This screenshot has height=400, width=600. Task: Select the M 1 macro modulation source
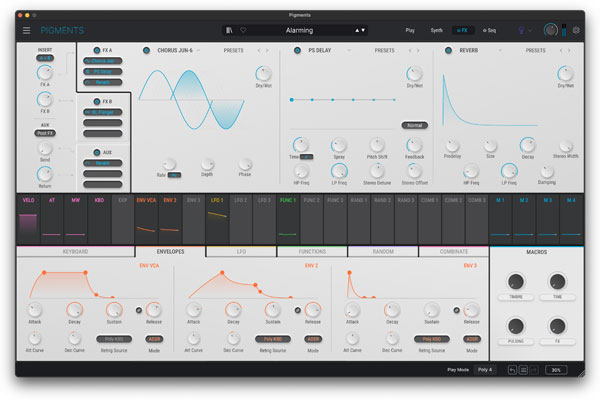500,219
